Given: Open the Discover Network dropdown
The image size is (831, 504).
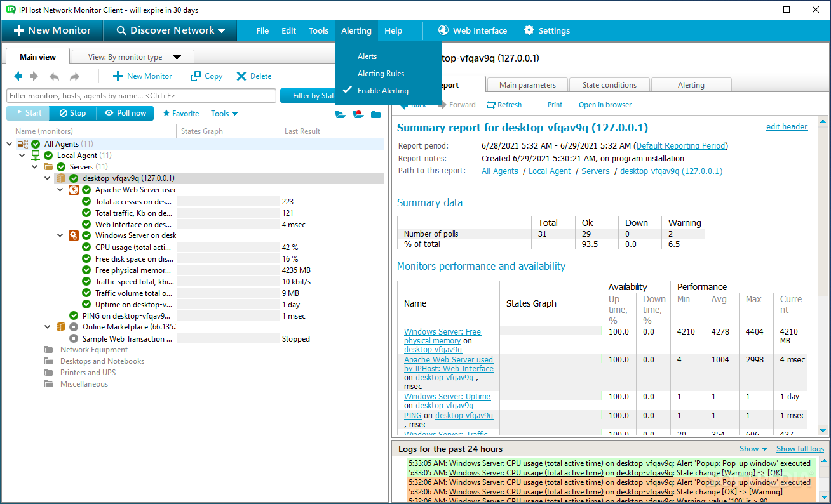Looking at the screenshot, I should 170,30.
